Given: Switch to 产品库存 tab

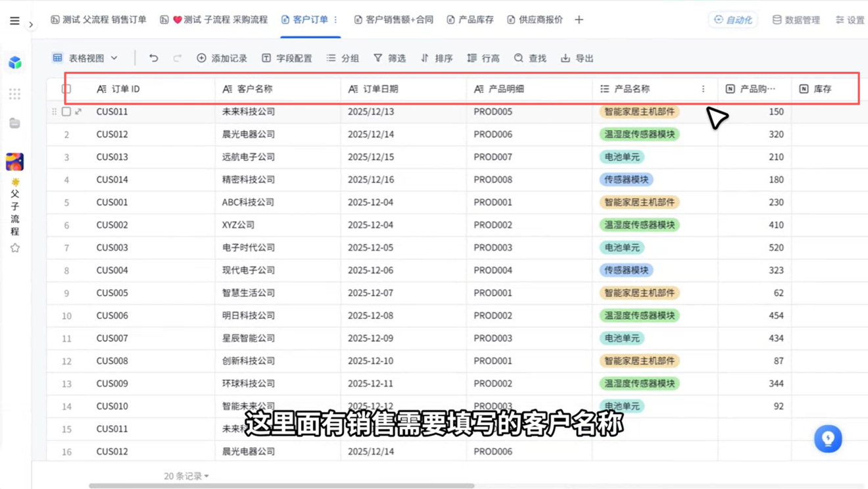Looking at the screenshot, I should coord(470,20).
